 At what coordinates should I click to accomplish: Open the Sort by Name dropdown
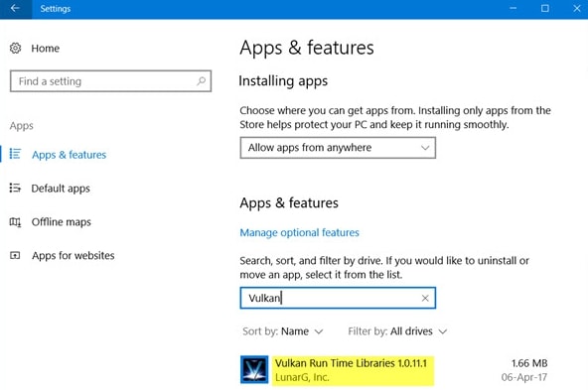(283, 331)
